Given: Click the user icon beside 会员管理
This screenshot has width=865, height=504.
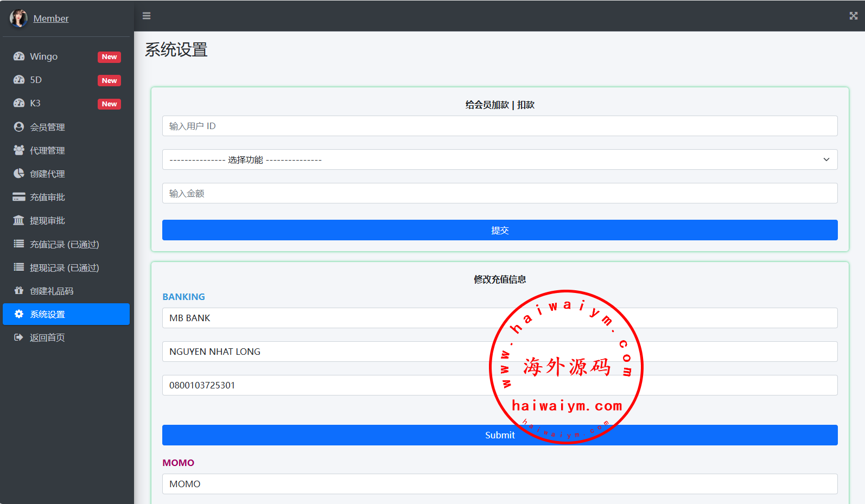Looking at the screenshot, I should coord(19,127).
